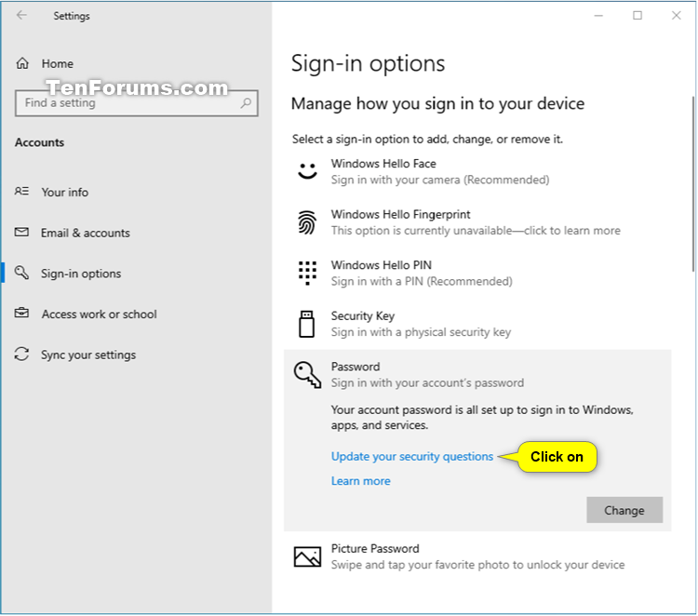
Task: Click 'Sign in with your account's password' text
Action: 427,382
